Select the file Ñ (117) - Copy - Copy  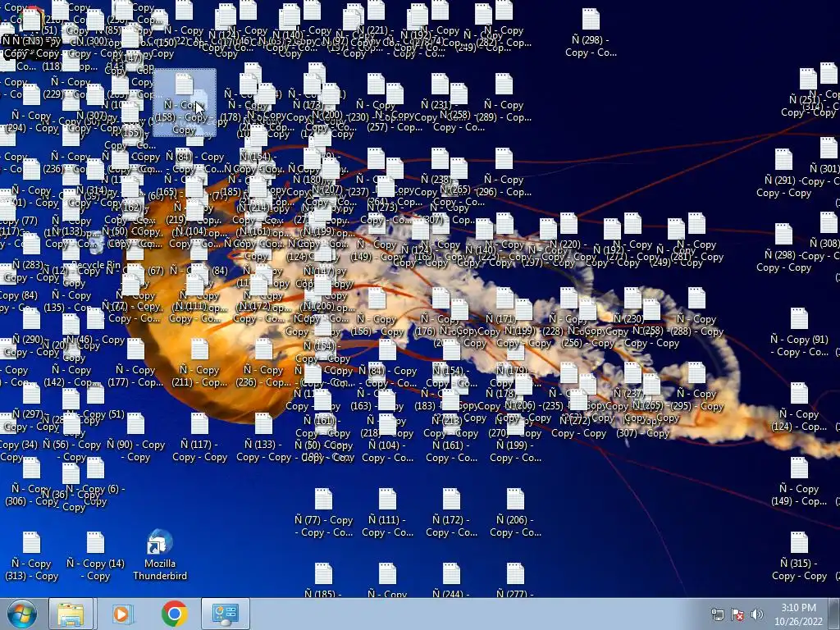tap(199, 438)
